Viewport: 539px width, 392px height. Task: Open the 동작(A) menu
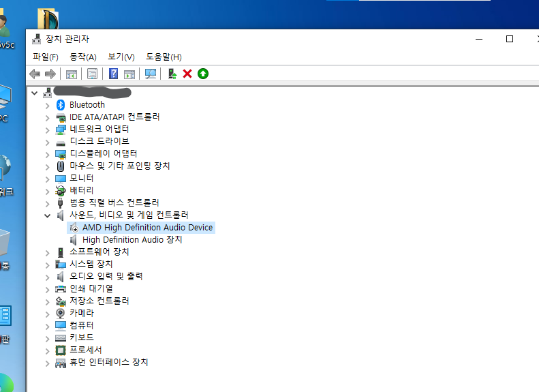click(x=83, y=57)
